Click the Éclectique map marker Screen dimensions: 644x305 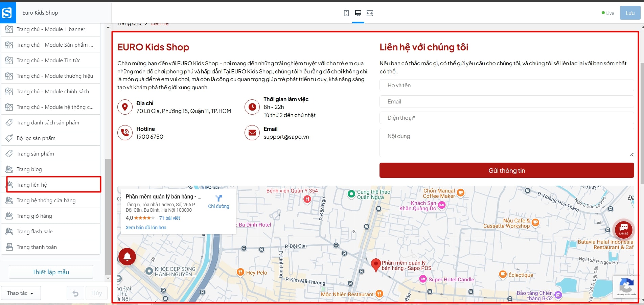[x=503, y=274]
